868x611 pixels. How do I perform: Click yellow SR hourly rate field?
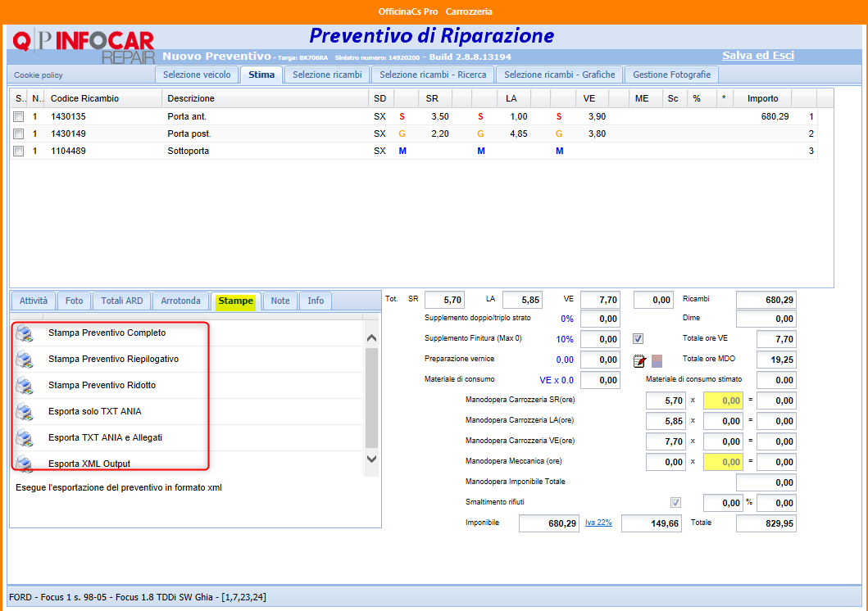[723, 401]
